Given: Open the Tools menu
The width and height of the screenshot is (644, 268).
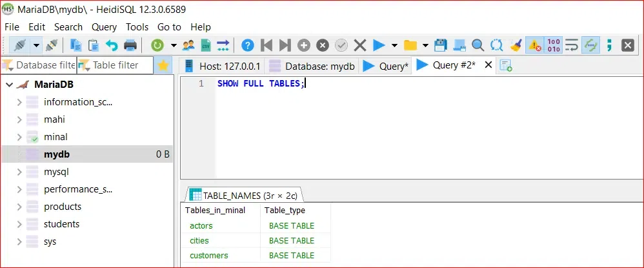Looking at the screenshot, I should click(137, 27).
